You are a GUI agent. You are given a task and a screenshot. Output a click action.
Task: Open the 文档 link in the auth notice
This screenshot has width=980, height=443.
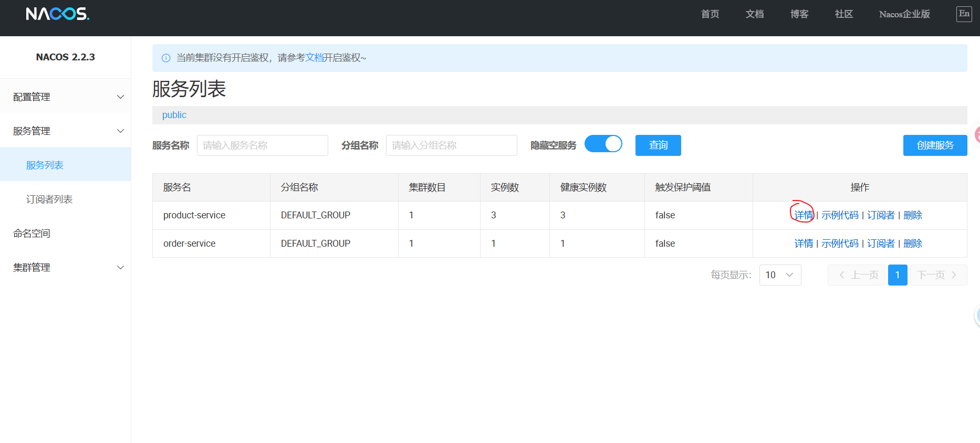pyautogui.click(x=314, y=58)
